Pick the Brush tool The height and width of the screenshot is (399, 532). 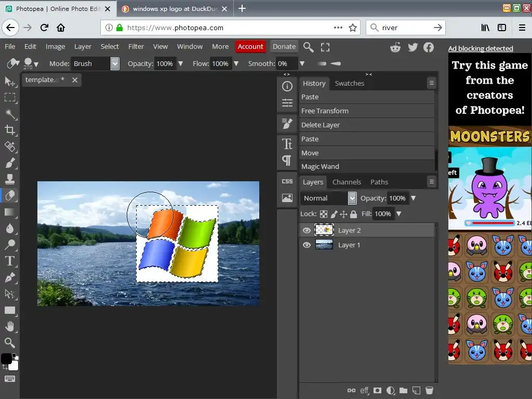coord(9,163)
